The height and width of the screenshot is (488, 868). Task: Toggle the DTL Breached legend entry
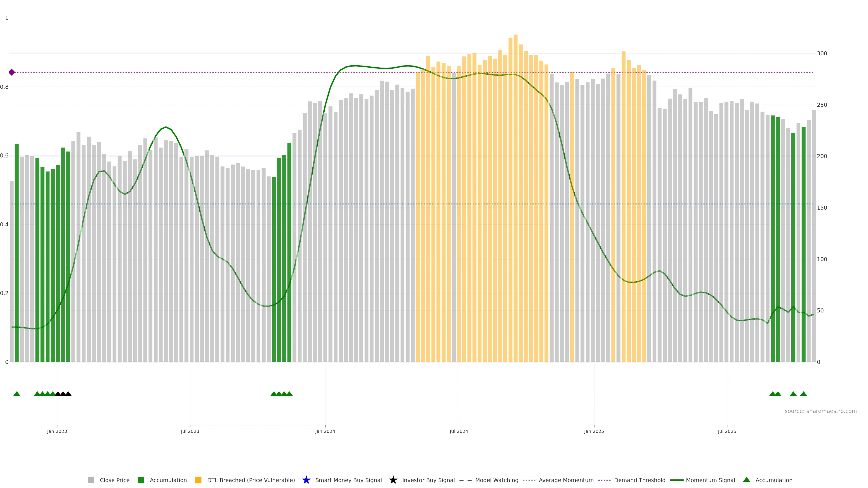pyautogui.click(x=251, y=480)
